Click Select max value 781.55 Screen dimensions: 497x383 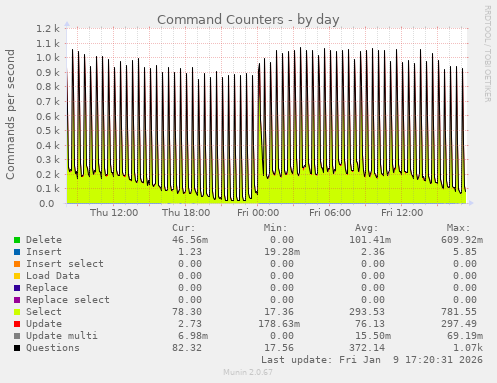tap(459, 312)
